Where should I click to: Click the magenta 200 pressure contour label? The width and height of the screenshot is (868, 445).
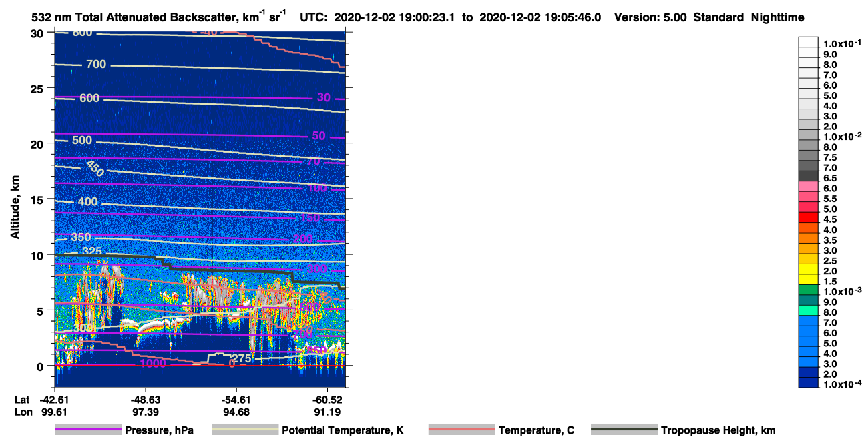302,239
